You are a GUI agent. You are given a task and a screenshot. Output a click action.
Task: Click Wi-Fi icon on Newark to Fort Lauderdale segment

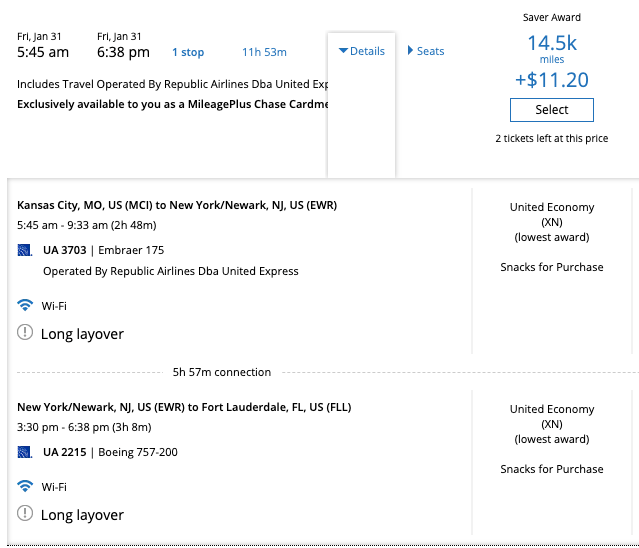26,487
